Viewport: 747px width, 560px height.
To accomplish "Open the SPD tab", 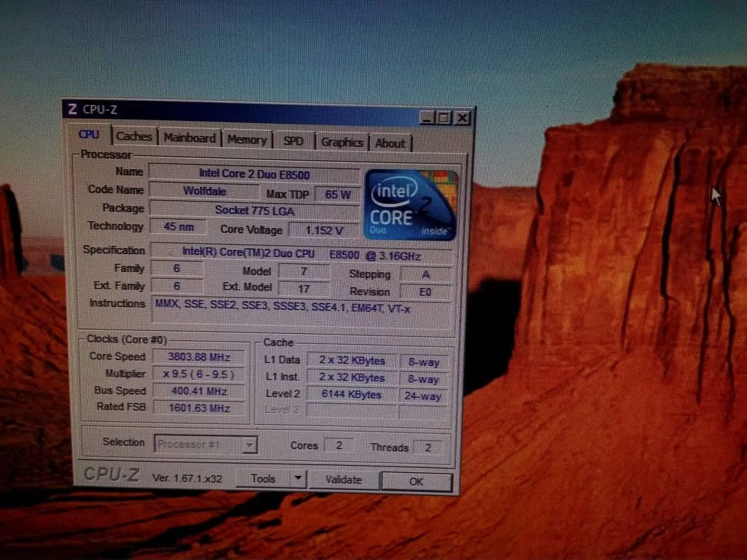I will (x=293, y=142).
